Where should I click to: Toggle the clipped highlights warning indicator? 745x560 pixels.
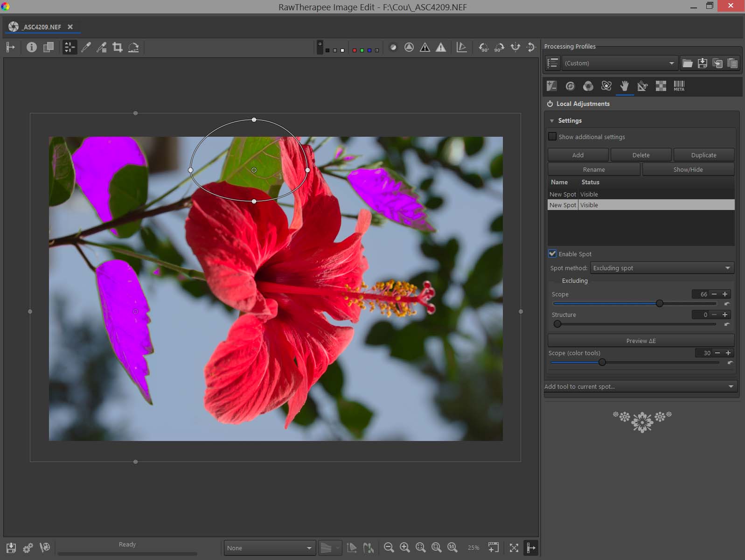[440, 47]
